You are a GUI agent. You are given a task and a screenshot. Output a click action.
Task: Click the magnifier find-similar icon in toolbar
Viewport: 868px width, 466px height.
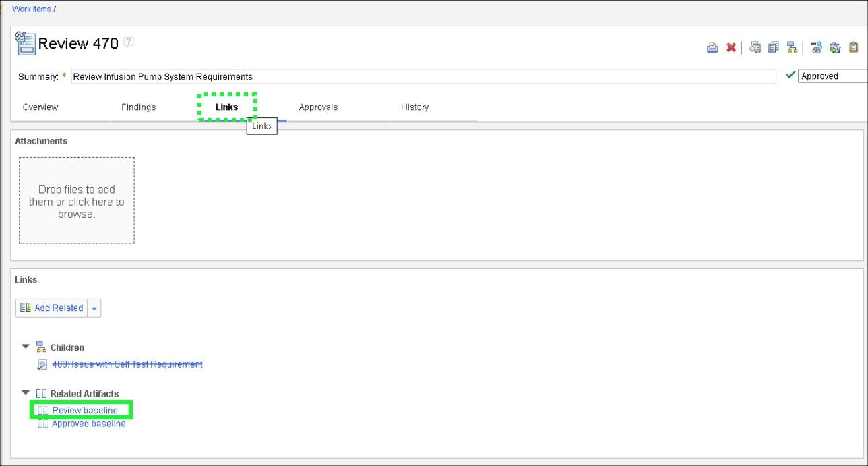coord(755,48)
